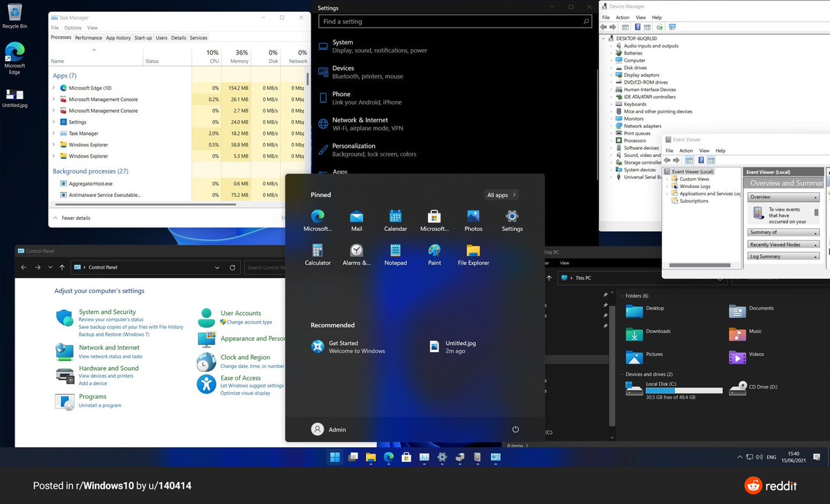Open Ease of Access in Control Panel

coord(241,378)
